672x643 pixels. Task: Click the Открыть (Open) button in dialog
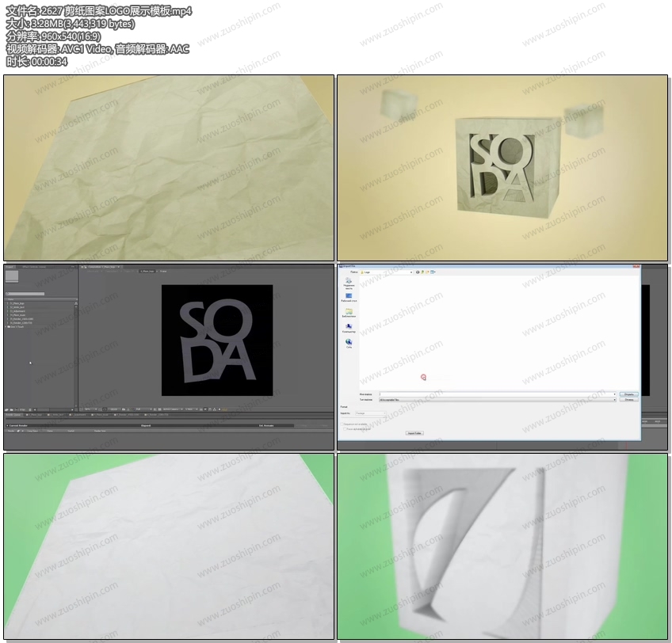click(628, 394)
